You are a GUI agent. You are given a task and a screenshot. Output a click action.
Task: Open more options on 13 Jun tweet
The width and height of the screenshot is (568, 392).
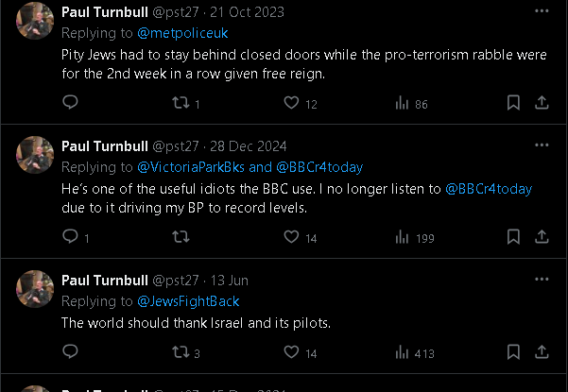[x=542, y=280]
